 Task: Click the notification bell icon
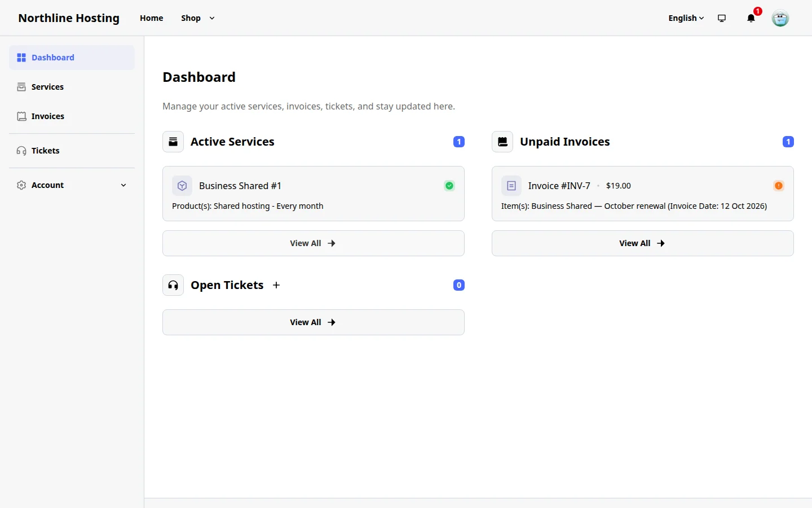[751, 18]
